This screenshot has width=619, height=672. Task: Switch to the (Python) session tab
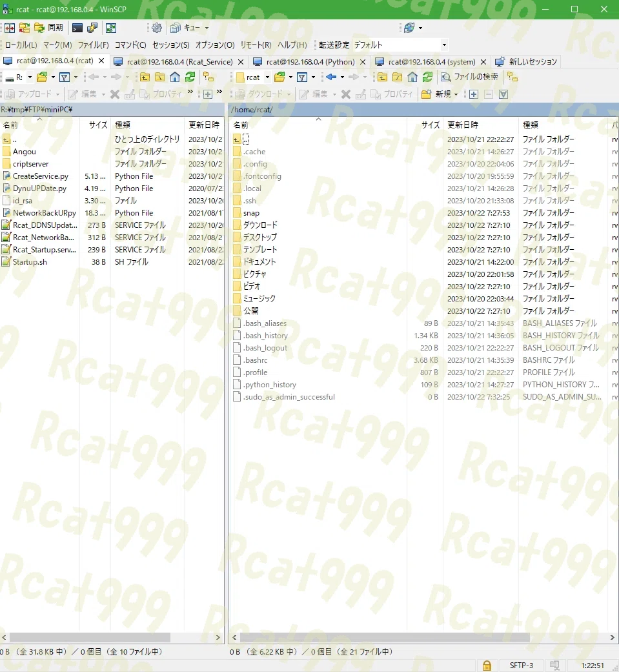(310, 62)
